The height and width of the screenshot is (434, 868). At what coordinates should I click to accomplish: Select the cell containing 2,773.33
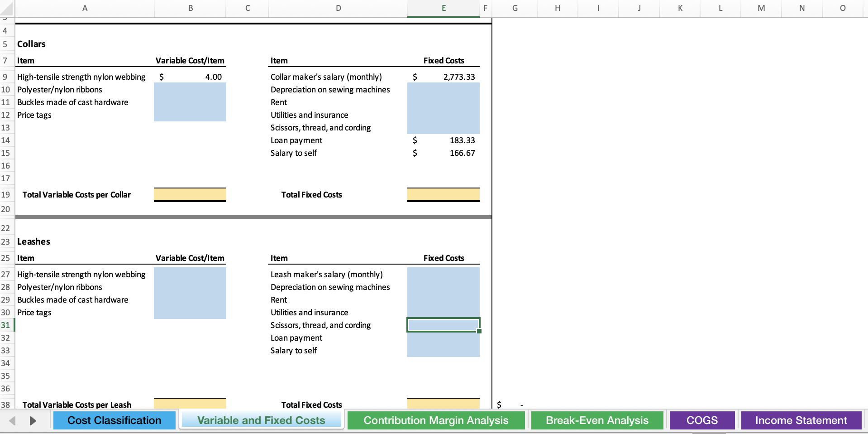[x=443, y=77]
